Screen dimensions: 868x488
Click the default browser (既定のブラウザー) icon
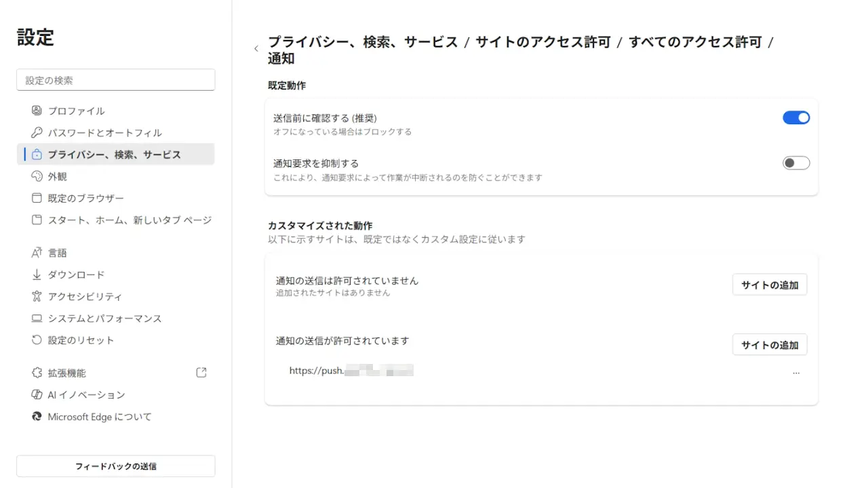(37, 199)
